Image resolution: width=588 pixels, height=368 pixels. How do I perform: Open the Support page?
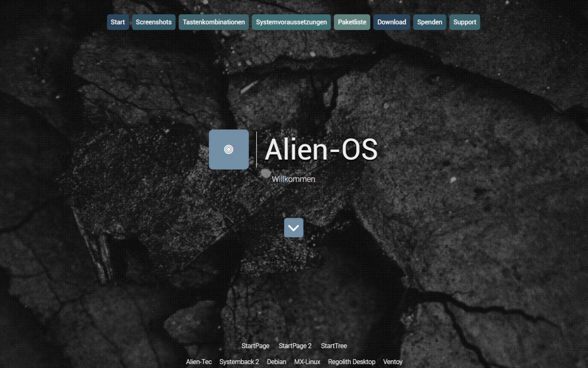[x=465, y=22]
